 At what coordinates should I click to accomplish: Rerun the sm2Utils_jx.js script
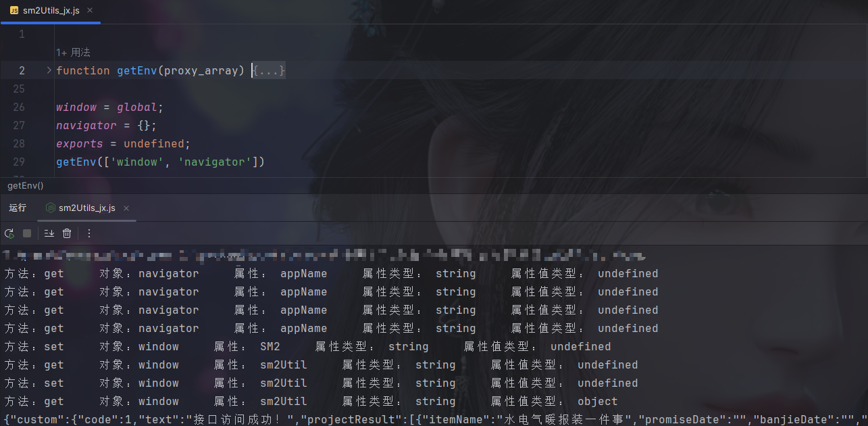tap(9, 233)
